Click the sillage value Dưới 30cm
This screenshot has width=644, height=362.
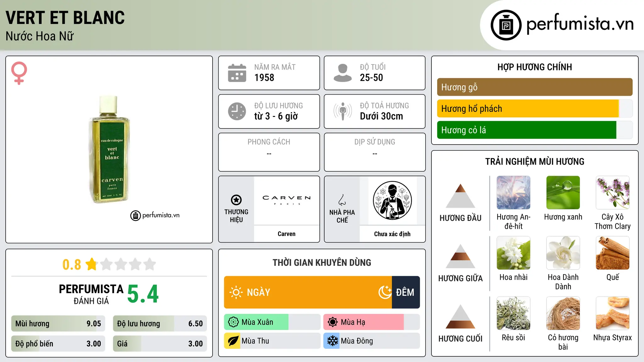(381, 116)
